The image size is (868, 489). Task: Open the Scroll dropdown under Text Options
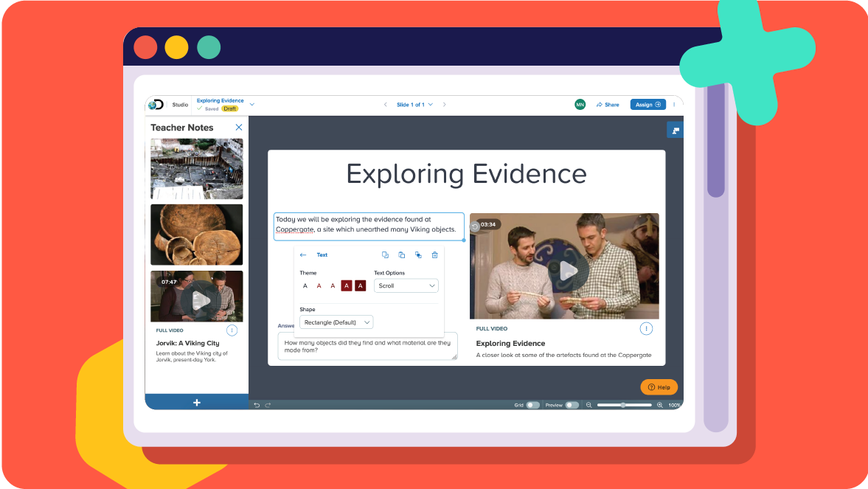point(406,285)
